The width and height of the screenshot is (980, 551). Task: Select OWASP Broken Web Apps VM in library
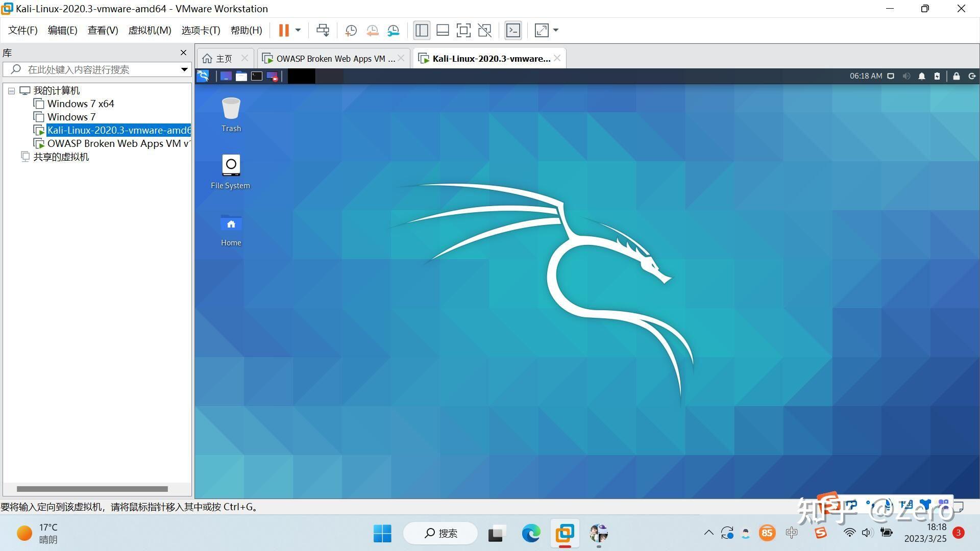coord(118,143)
